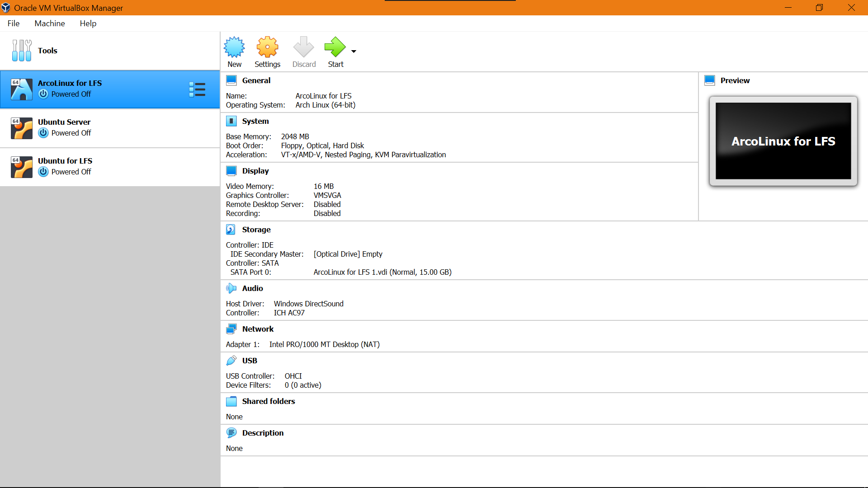Click the System section chip icon

pyautogui.click(x=231, y=121)
